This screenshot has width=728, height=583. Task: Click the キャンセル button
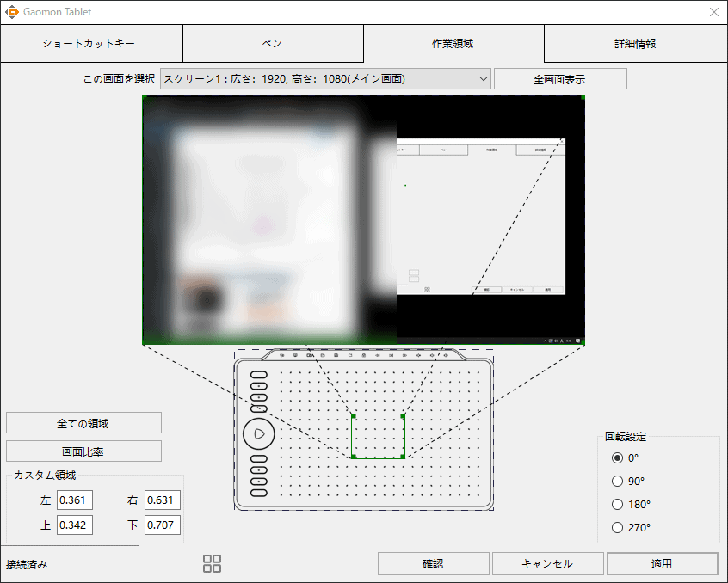548,563
